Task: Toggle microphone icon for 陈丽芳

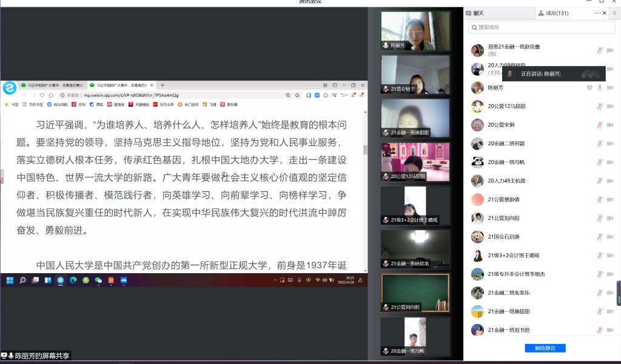Action: [599, 88]
